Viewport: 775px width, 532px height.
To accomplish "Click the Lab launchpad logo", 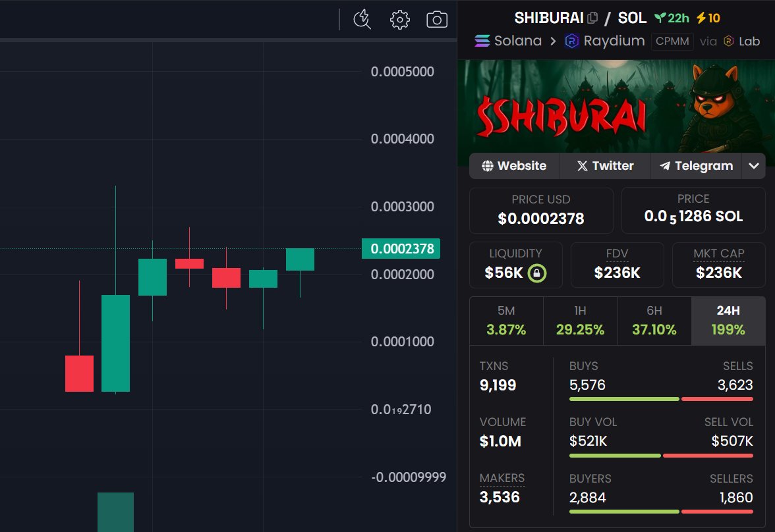I will [x=729, y=41].
